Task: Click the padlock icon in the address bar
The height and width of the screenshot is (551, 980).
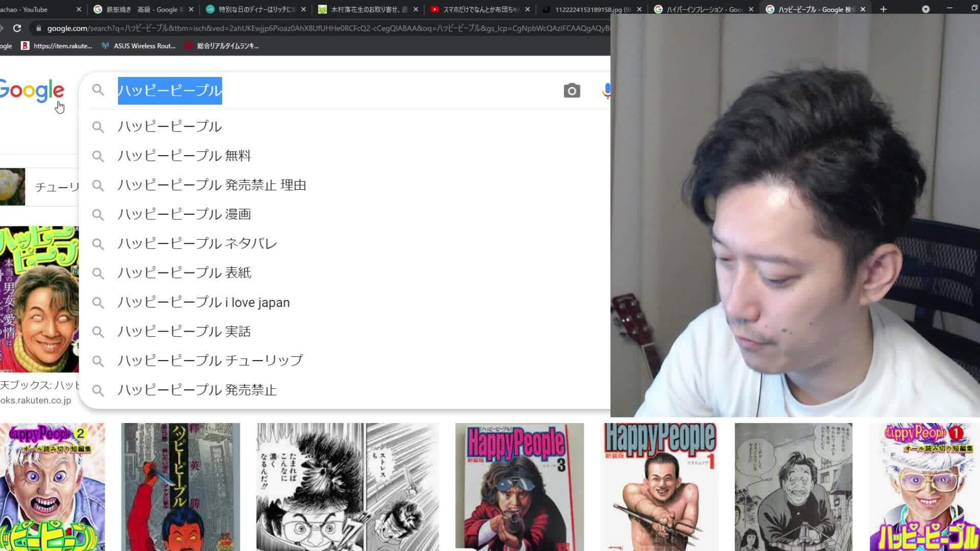Action: click(38, 29)
